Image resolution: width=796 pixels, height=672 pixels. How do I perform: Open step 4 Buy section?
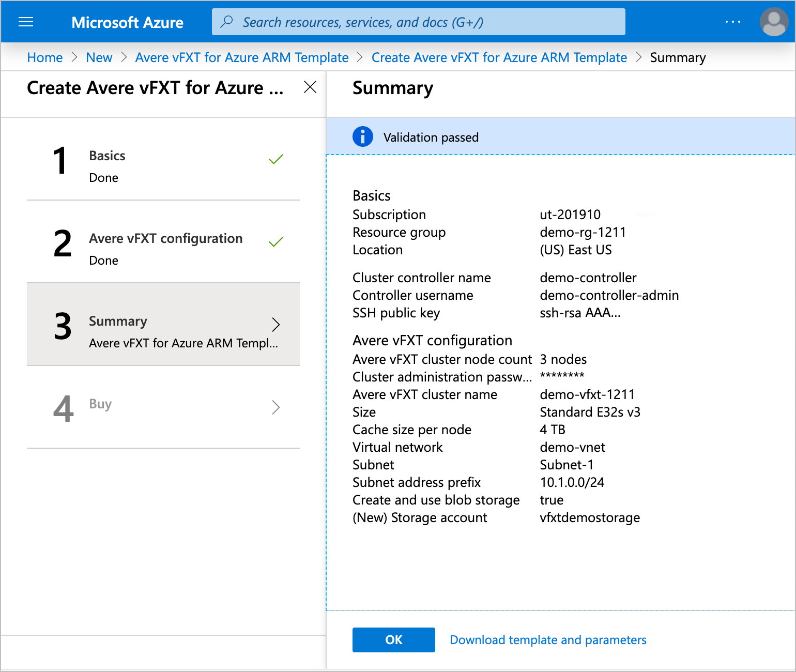163,407
